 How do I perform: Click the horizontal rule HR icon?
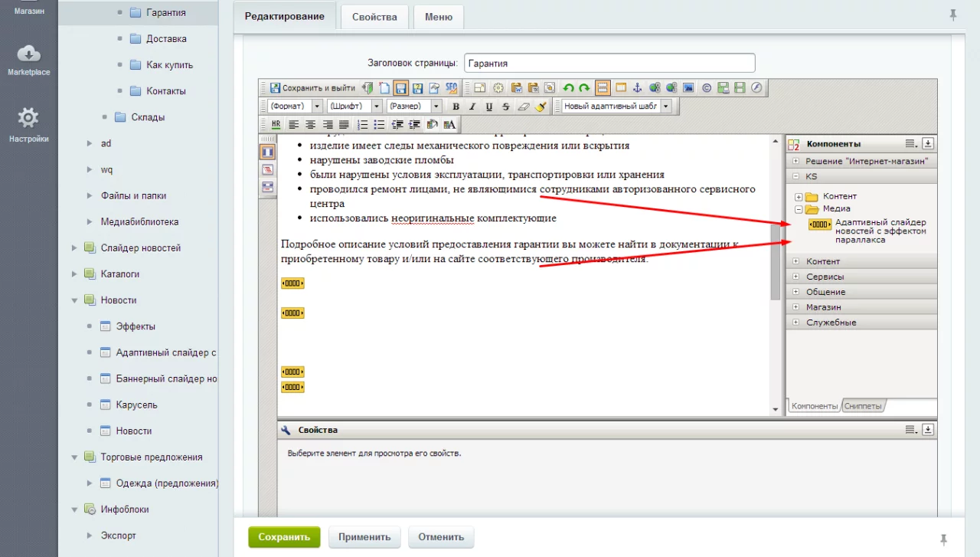coord(276,124)
